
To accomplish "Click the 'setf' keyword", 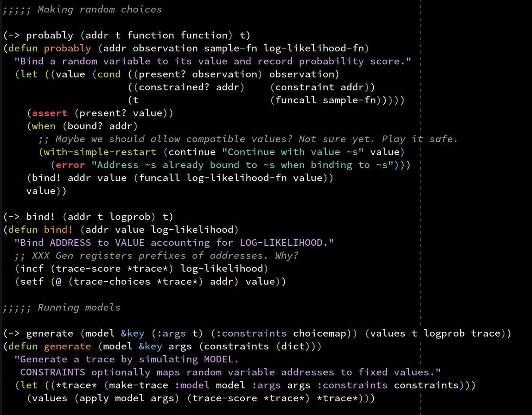I will (x=32, y=281).
